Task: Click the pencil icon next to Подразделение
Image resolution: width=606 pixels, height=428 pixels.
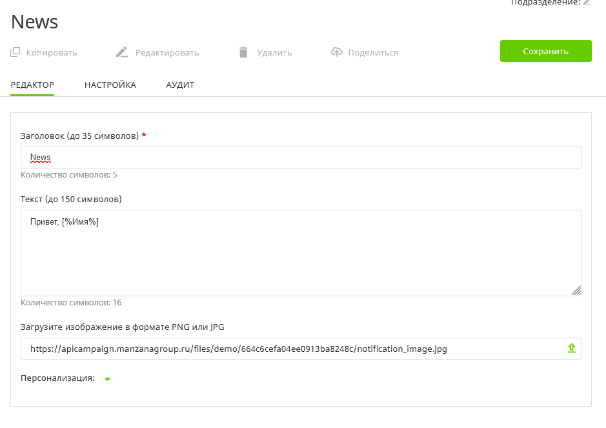Action: coord(587,3)
